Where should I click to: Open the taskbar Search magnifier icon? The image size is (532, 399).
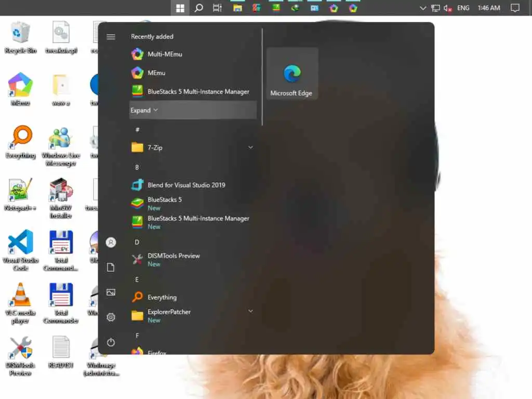pos(199,8)
